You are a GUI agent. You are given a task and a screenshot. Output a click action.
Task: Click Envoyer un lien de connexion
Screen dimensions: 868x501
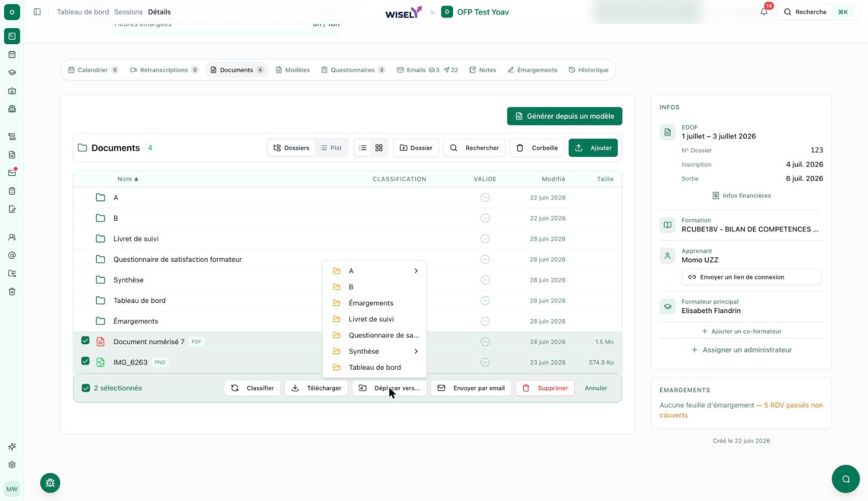(x=751, y=277)
